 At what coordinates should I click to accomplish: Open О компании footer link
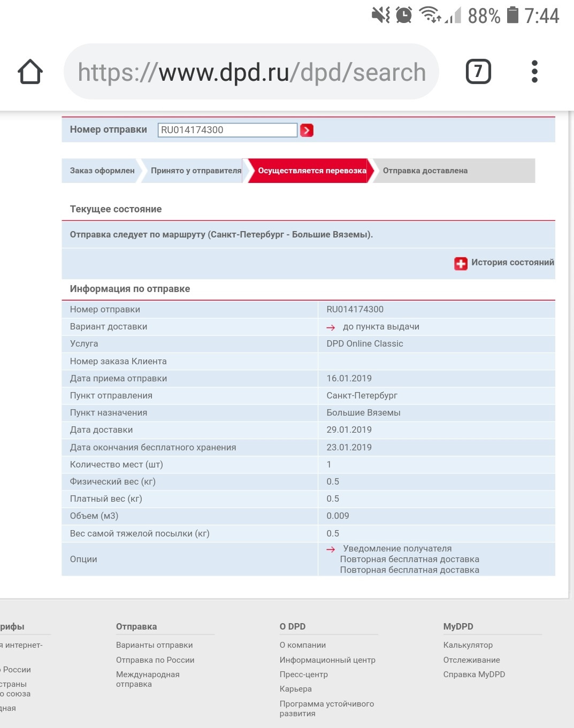[x=303, y=645]
